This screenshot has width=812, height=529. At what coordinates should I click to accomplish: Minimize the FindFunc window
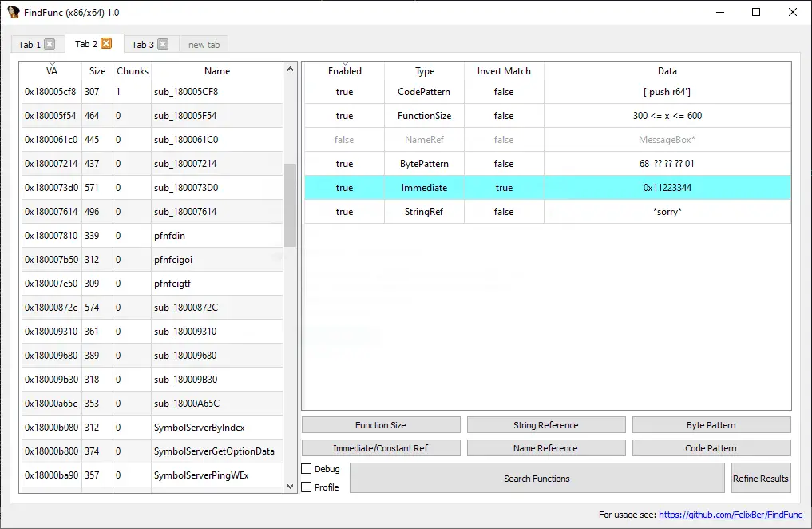[x=720, y=12]
